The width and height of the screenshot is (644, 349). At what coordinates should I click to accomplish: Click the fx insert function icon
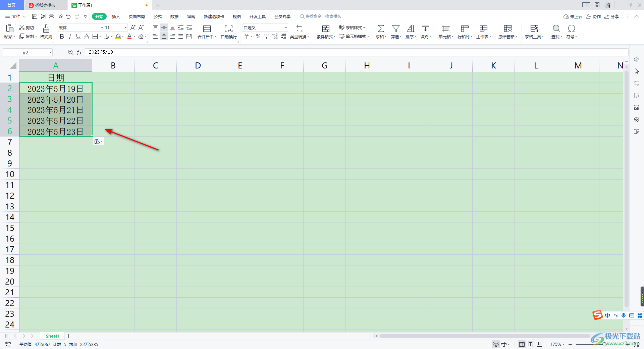79,52
